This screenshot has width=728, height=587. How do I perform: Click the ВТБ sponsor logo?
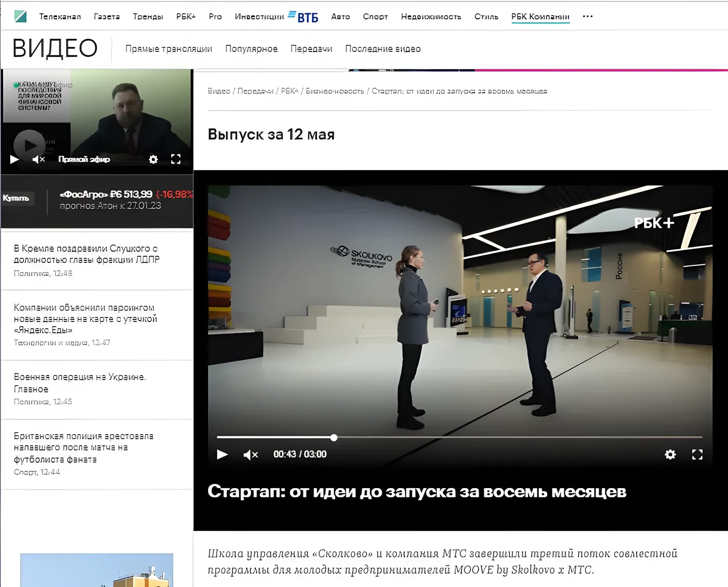click(303, 17)
